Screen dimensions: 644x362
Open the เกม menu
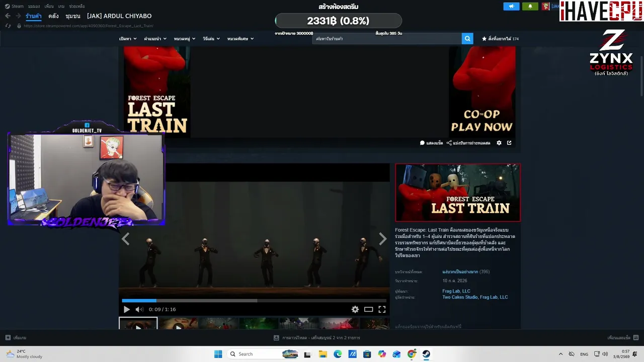[61, 7]
